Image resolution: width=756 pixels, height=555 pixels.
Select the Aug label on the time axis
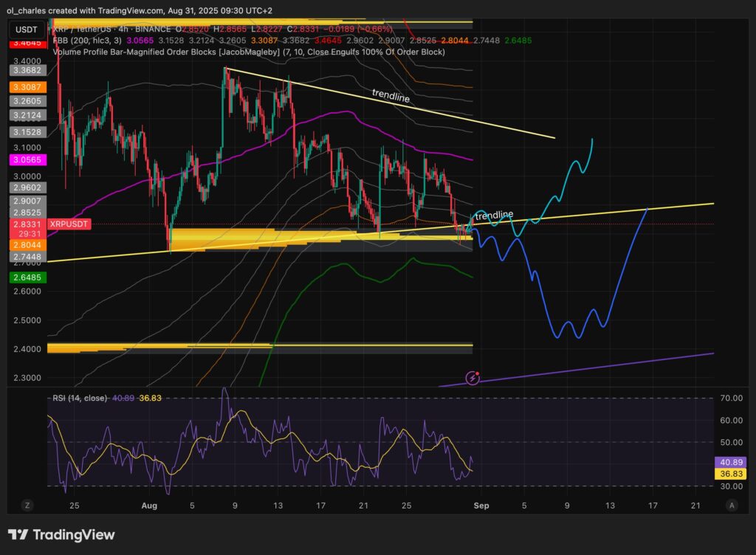[x=149, y=506]
